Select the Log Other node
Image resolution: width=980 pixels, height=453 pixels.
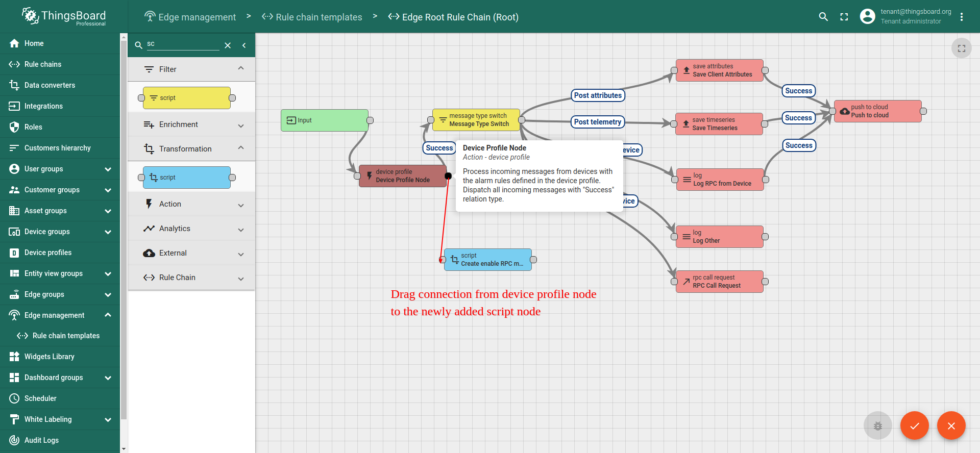coord(720,237)
